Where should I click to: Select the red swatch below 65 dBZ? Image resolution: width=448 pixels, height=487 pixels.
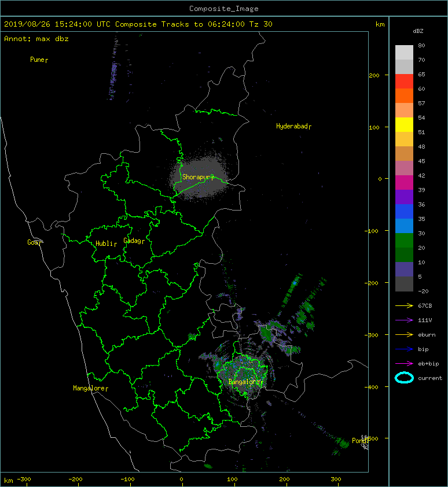[404, 82]
